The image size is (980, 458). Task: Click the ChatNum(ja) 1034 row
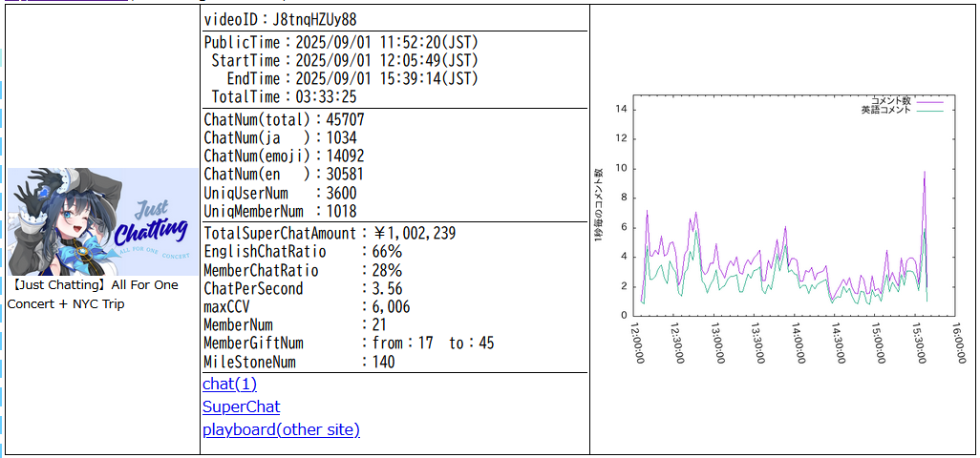click(281, 138)
